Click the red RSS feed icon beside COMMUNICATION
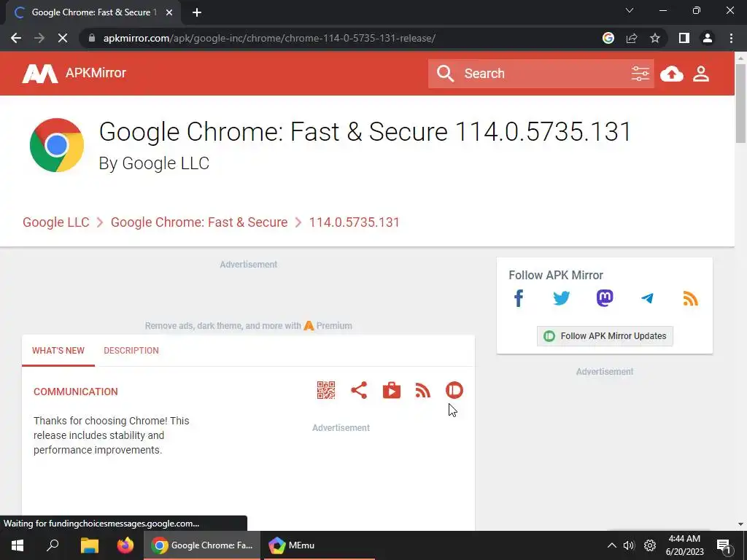Viewport: 747px width, 560px height. [x=422, y=391]
